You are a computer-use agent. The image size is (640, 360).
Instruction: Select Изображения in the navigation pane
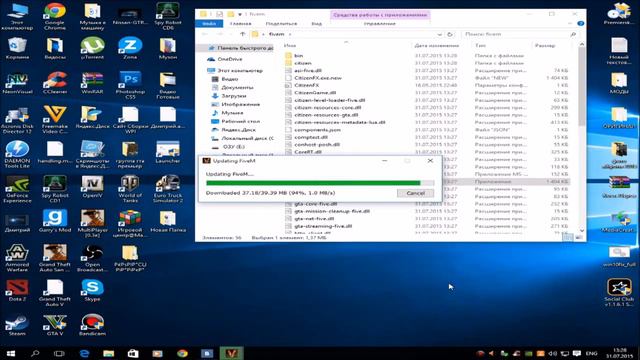240,104
